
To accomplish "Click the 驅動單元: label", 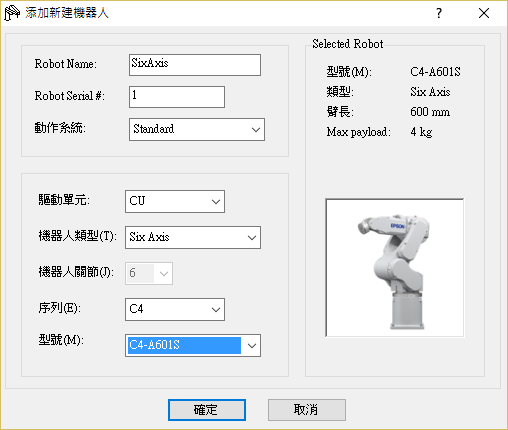I will pos(64,200).
